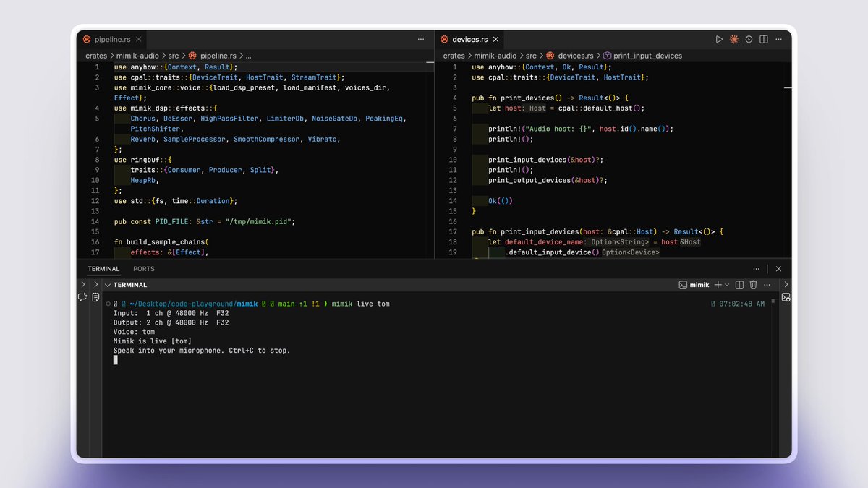Image resolution: width=868 pixels, height=488 pixels.
Task: Click the '07:02:48 AM' timestamp in terminal
Action: click(741, 304)
